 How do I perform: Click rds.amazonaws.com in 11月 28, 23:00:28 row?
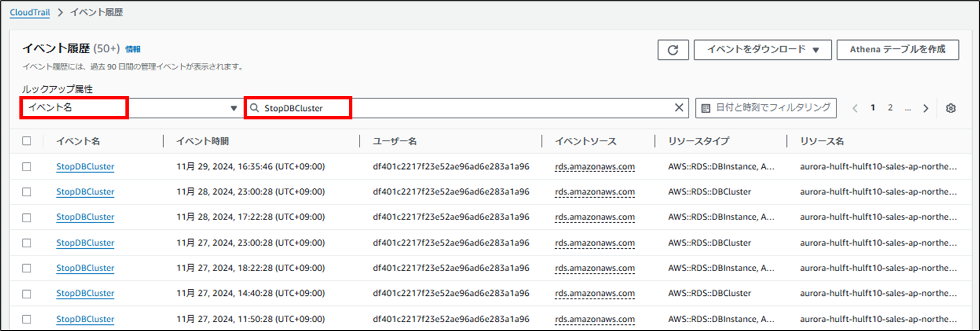click(595, 192)
